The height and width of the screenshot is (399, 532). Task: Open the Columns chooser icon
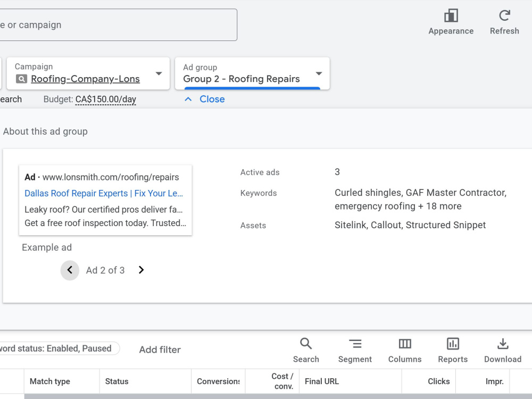405,344
